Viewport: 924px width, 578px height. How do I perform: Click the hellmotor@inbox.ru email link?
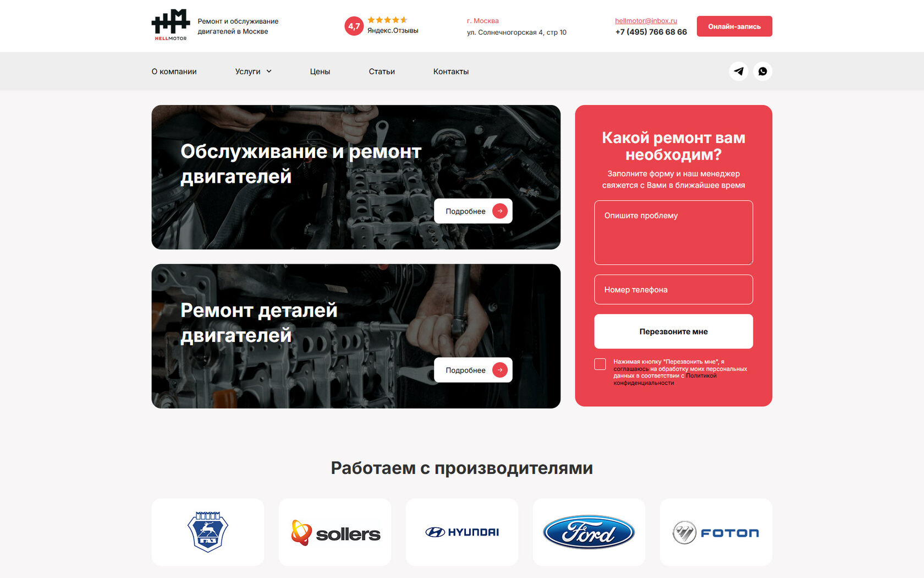click(646, 21)
